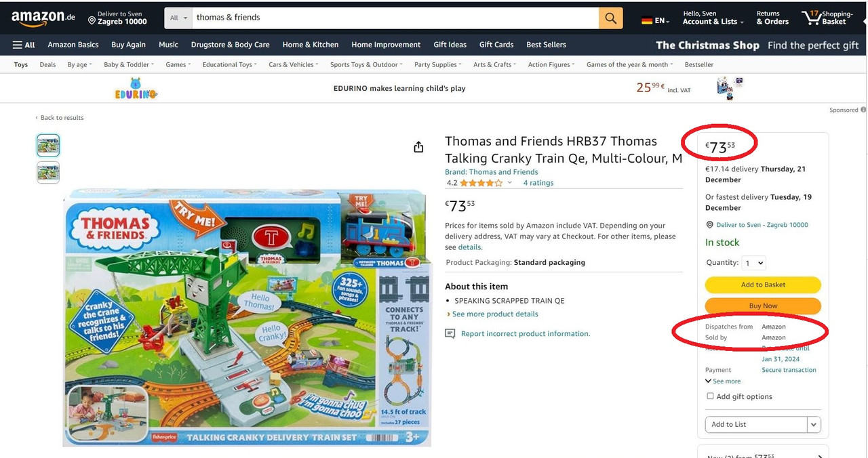Image resolution: width=868 pixels, height=458 pixels.
Task: Click the German flag language icon
Action: point(647,20)
